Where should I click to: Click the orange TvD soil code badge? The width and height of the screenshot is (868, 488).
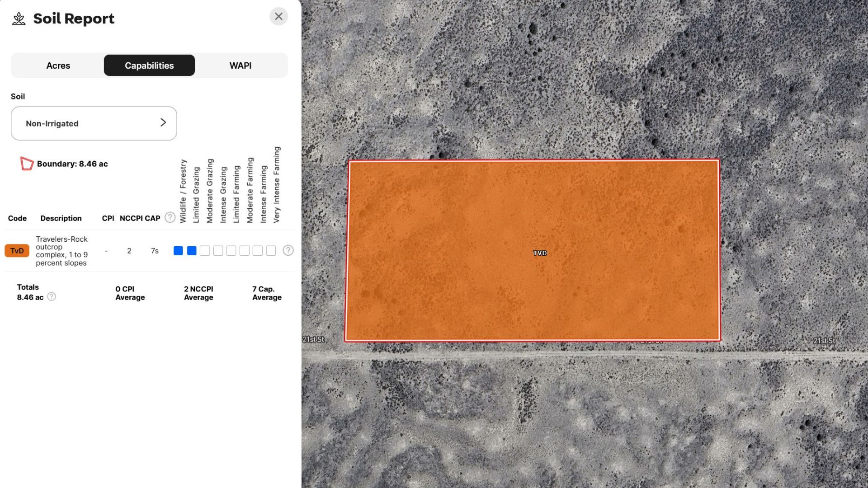17,251
